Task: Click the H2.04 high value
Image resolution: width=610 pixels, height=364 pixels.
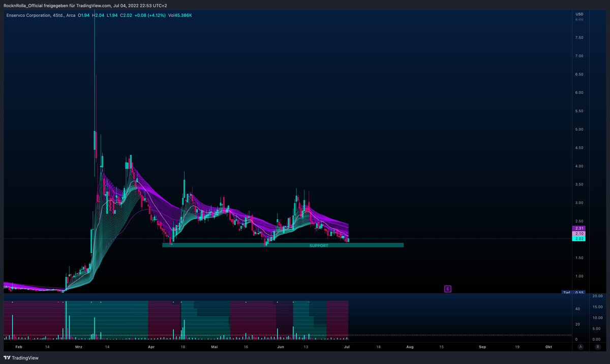Action: pyautogui.click(x=98, y=15)
